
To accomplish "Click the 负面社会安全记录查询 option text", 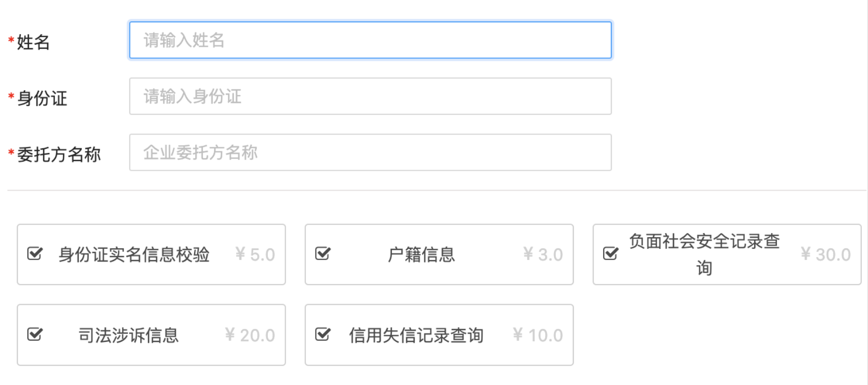I will point(704,254).
